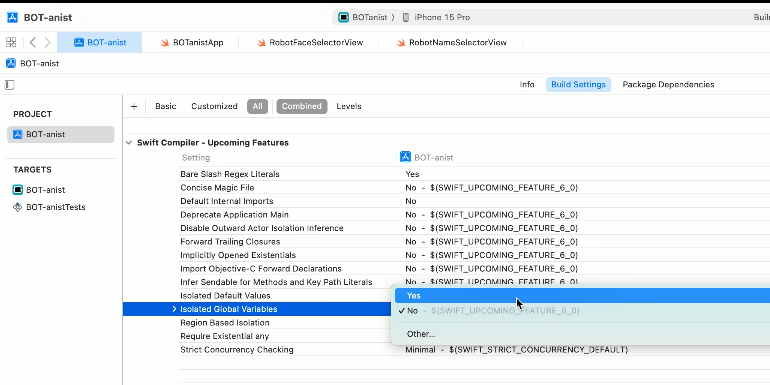Open Strict Concurrency Checking Minimal value
Viewport: 770px width, 385px height.
pos(516,350)
